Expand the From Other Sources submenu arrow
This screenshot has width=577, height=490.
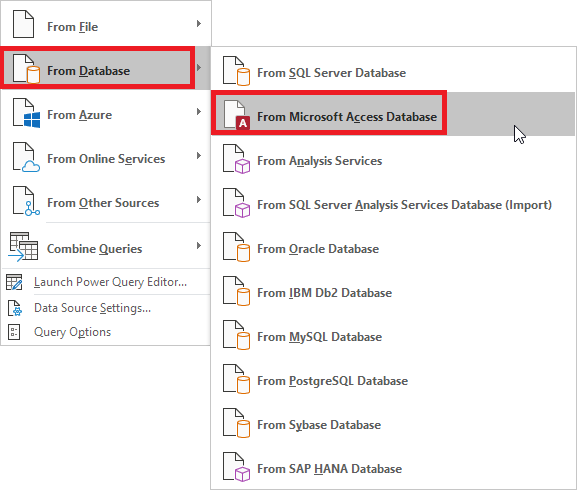tap(199, 200)
